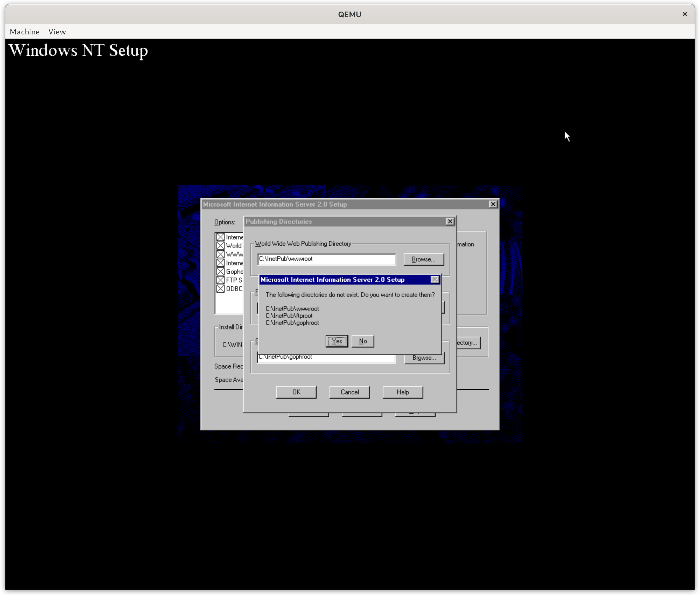Toggle the ODBC drivers option checkbox
700x595 pixels.
220,289
